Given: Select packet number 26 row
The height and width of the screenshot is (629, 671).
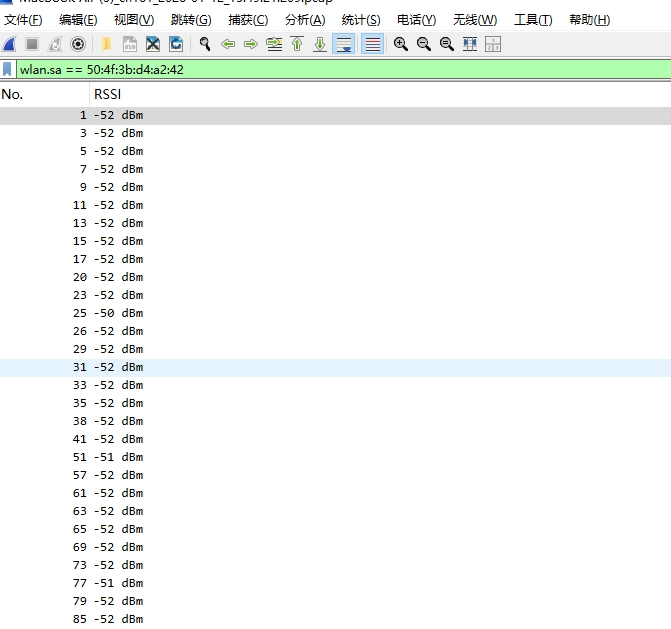Looking at the screenshot, I should click(x=336, y=331).
